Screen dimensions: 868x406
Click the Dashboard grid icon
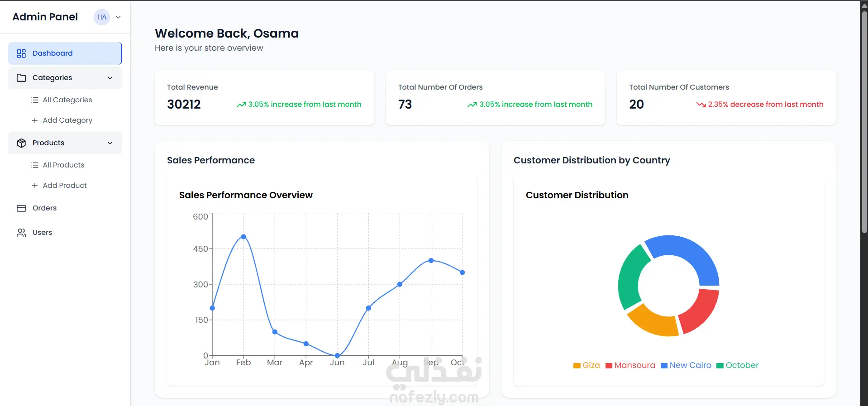point(21,53)
